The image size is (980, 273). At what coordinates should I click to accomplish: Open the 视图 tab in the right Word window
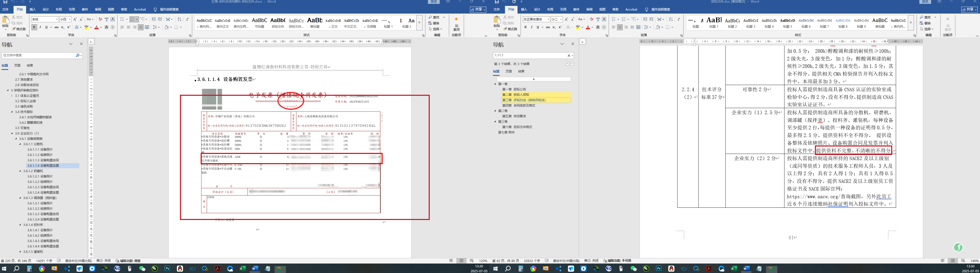[x=602, y=9]
